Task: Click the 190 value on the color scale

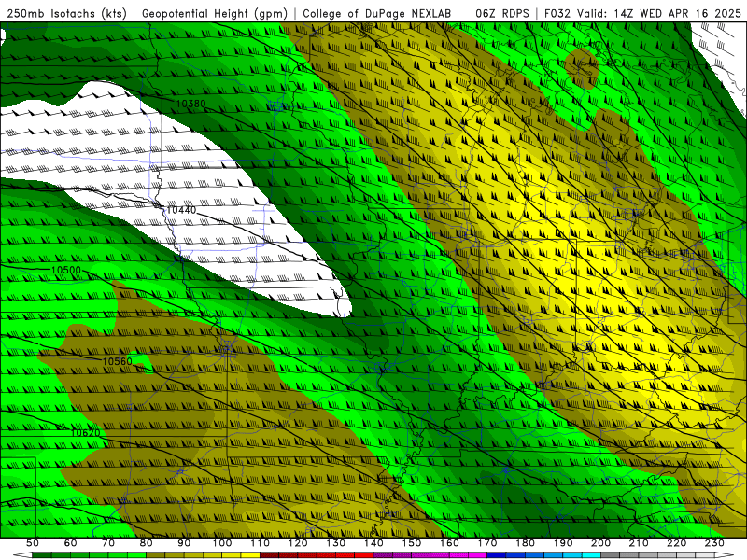Action: pos(563,543)
